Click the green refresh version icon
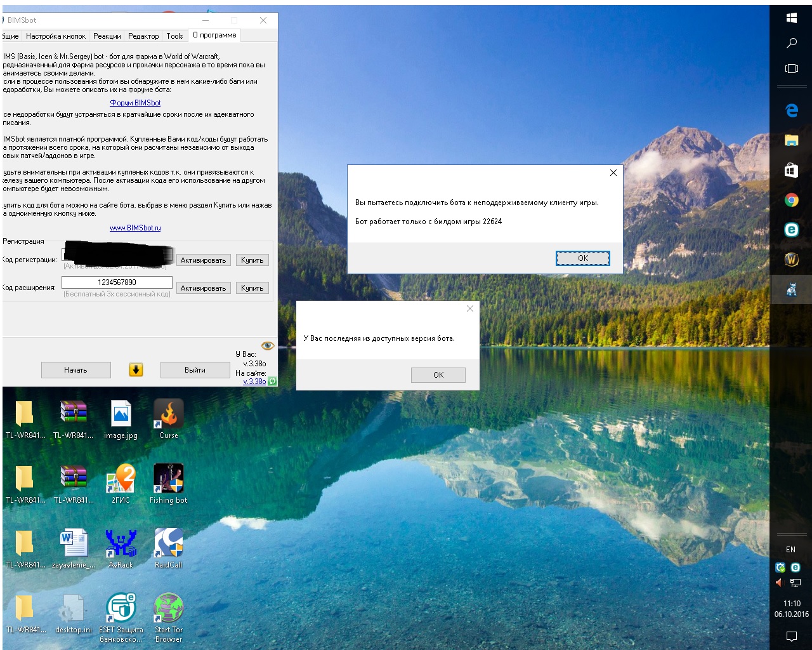The width and height of the screenshot is (812, 650). coord(272,381)
